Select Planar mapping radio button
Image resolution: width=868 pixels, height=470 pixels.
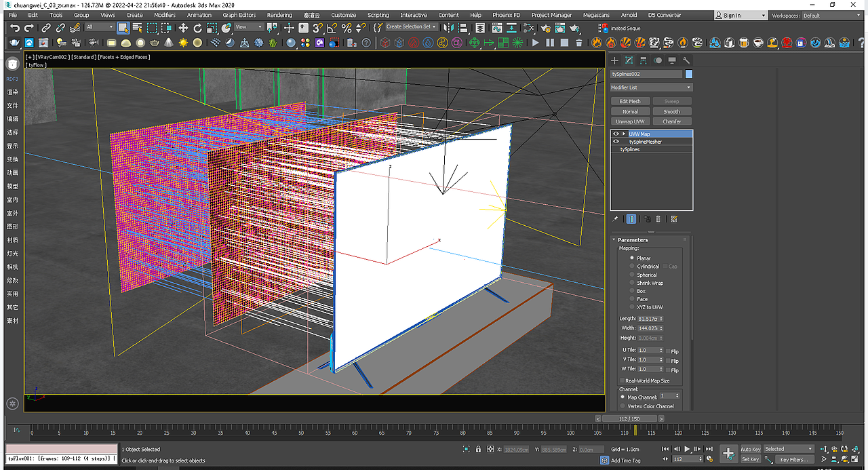(633, 258)
